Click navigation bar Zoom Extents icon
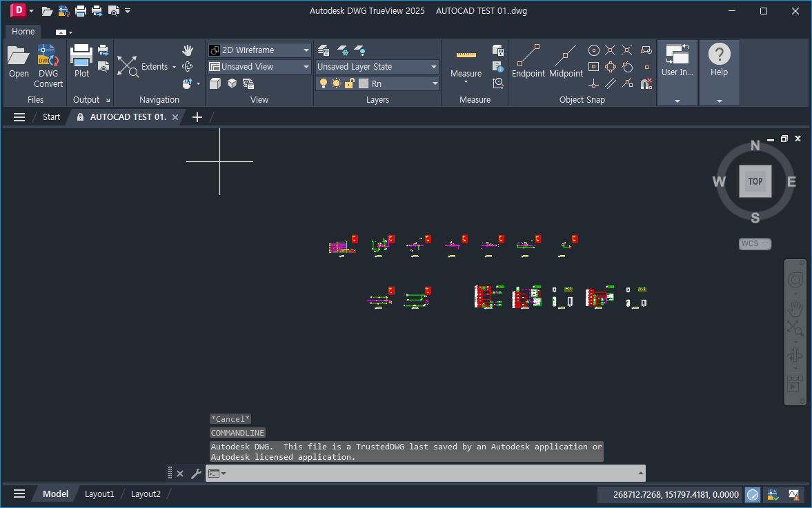This screenshot has height=508, width=812. tap(795, 328)
